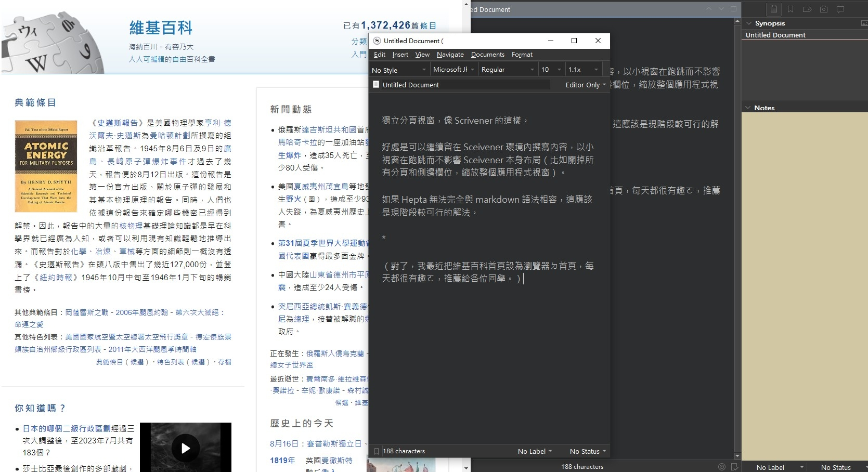Click the main editor scrollbar up arrow
The height and width of the screenshot is (472, 868).
pos(737,21)
